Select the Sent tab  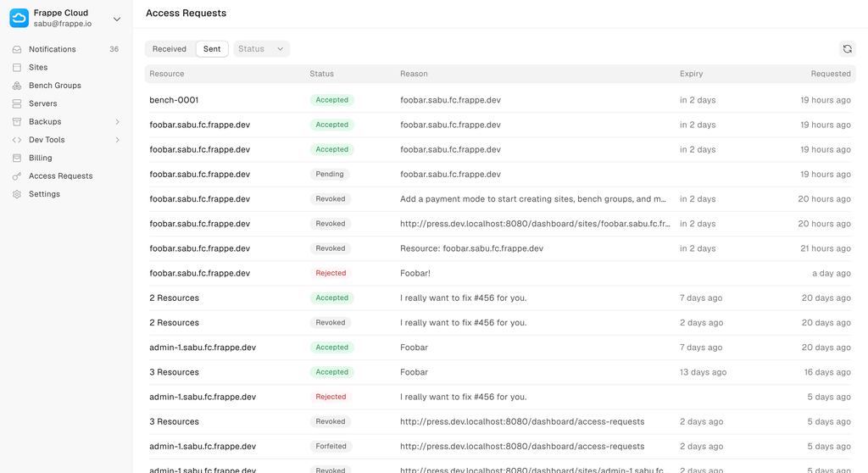point(212,49)
